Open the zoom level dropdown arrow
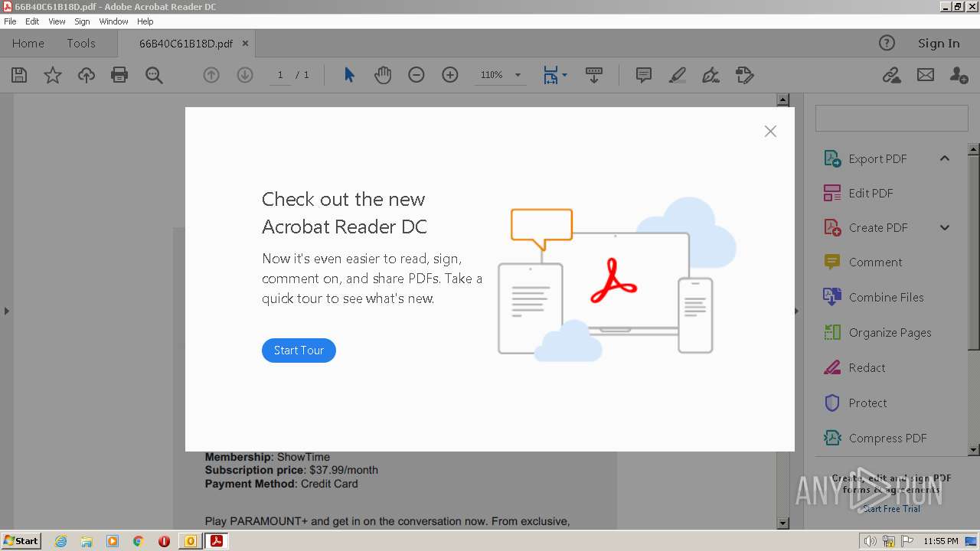 (518, 75)
